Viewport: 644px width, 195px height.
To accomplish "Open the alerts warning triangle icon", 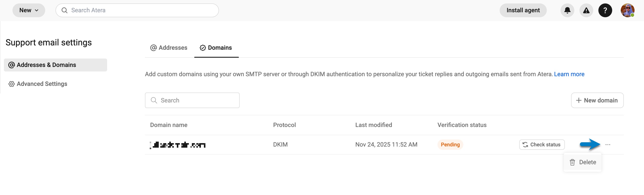I will (586, 10).
